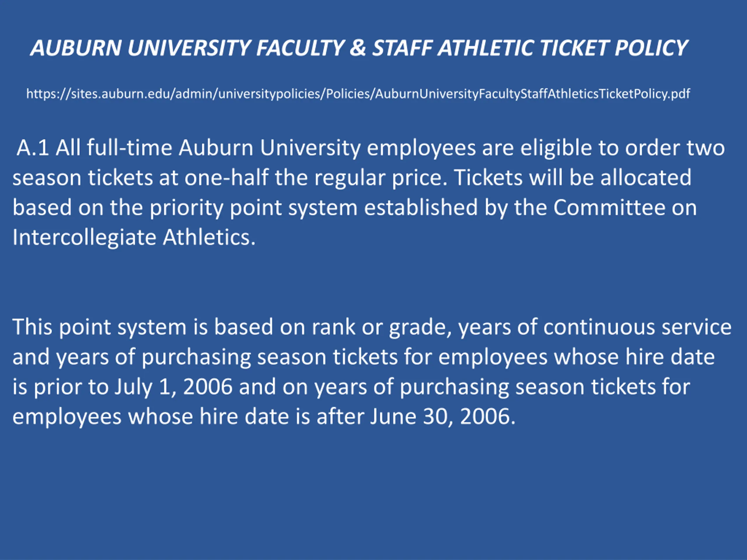Viewport: 747px width, 560px height.
Task: Click the 'A.1' section label
Action: coord(32,148)
